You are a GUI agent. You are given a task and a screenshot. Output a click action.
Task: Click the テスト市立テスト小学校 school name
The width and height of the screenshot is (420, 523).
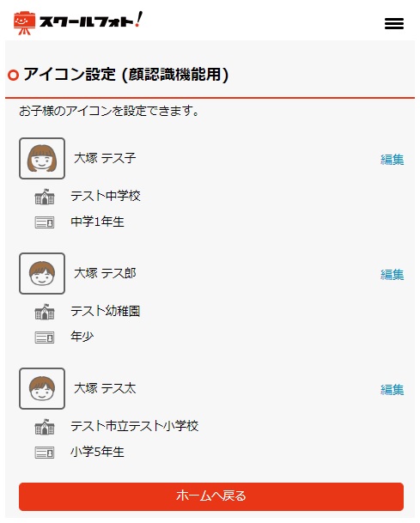point(135,426)
